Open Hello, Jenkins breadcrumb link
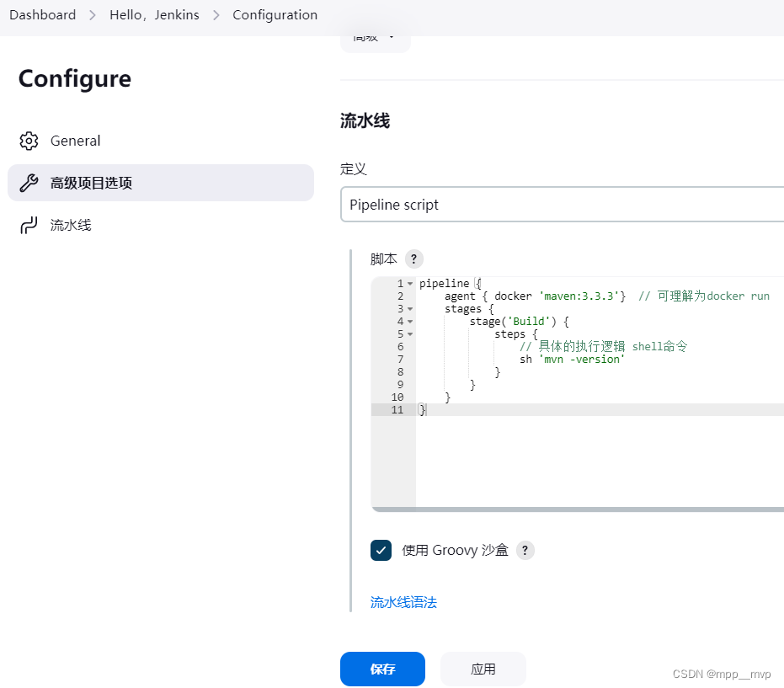Viewport: 784px width, 688px height. [154, 15]
